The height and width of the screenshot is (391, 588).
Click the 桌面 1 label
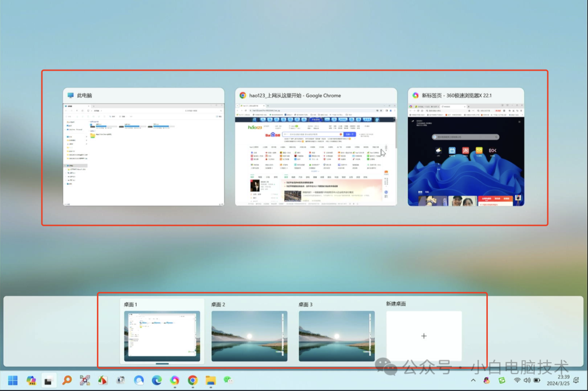131,305
